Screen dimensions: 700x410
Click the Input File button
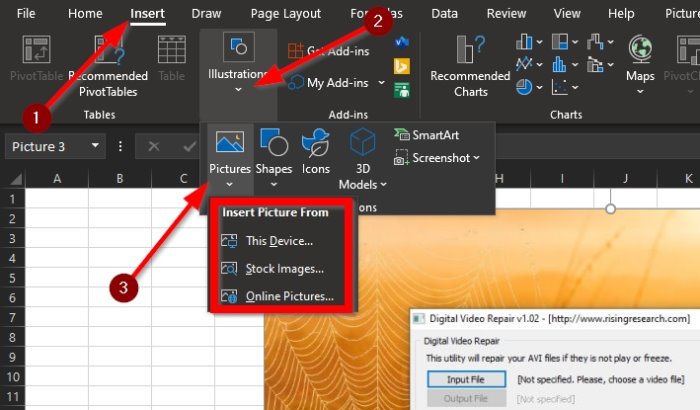466,379
